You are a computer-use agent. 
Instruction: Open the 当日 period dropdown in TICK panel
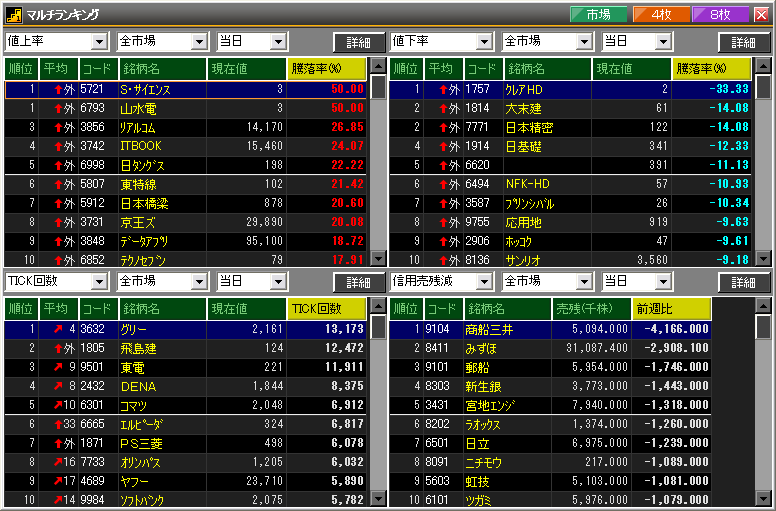pyautogui.click(x=251, y=281)
